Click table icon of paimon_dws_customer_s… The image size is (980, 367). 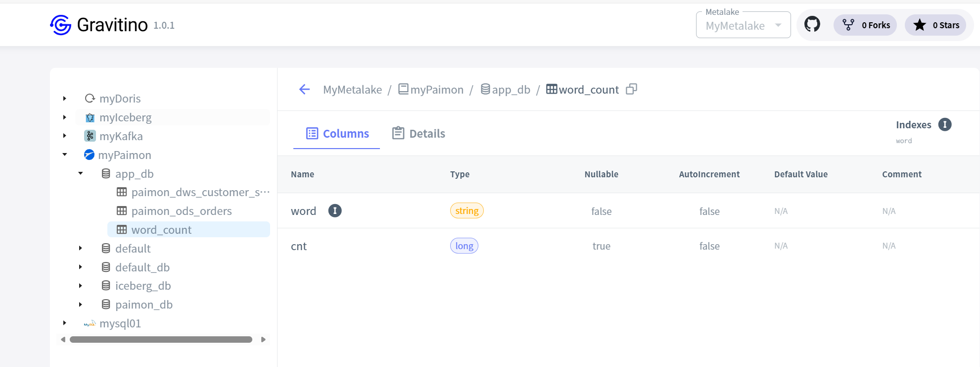click(122, 192)
